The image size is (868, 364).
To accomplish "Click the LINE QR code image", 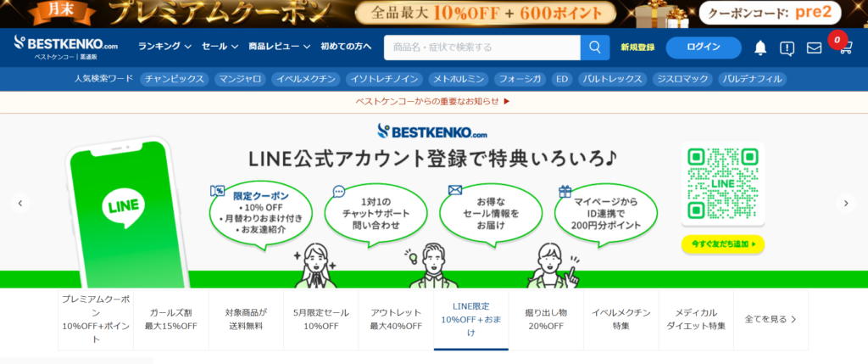I will (x=722, y=183).
